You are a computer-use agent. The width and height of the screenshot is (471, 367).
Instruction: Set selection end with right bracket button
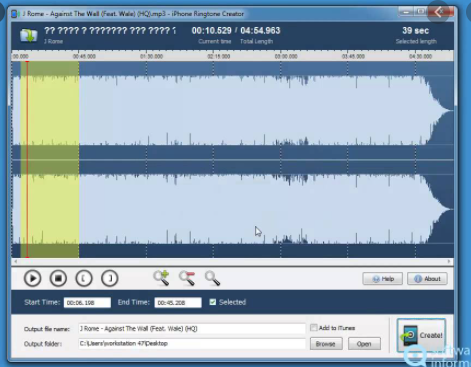[x=110, y=278]
